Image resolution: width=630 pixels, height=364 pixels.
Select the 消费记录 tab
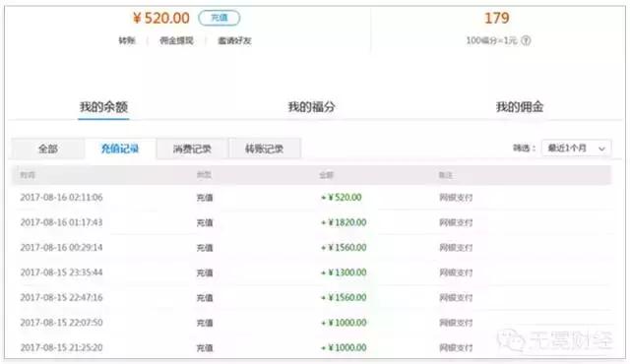(x=192, y=149)
